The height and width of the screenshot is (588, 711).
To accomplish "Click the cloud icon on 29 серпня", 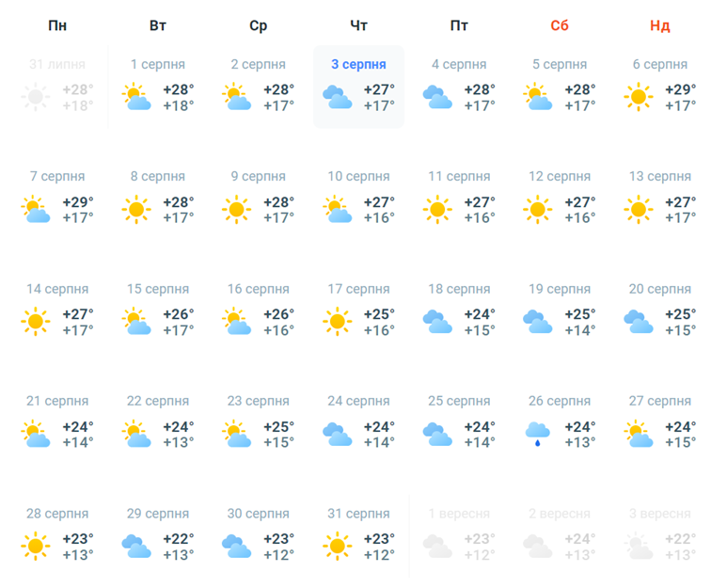I will pos(136,546).
